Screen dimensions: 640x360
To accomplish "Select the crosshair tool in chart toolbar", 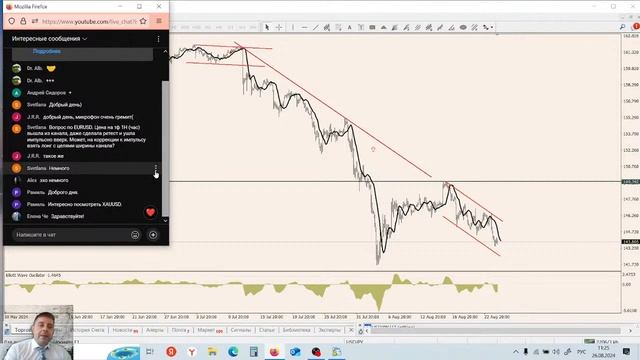I will [279, 27].
